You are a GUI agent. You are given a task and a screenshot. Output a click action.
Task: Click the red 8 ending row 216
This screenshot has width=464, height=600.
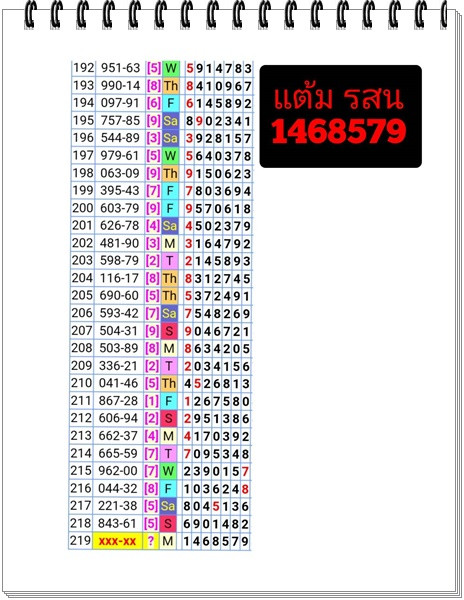point(245,489)
